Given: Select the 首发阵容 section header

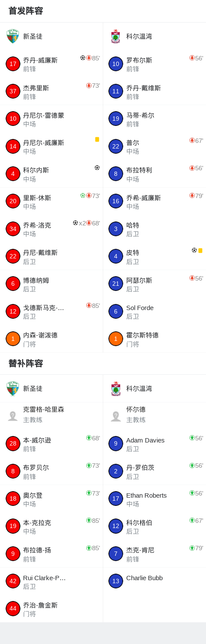Looking at the screenshot, I should pyautogui.click(x=26, y=11).
